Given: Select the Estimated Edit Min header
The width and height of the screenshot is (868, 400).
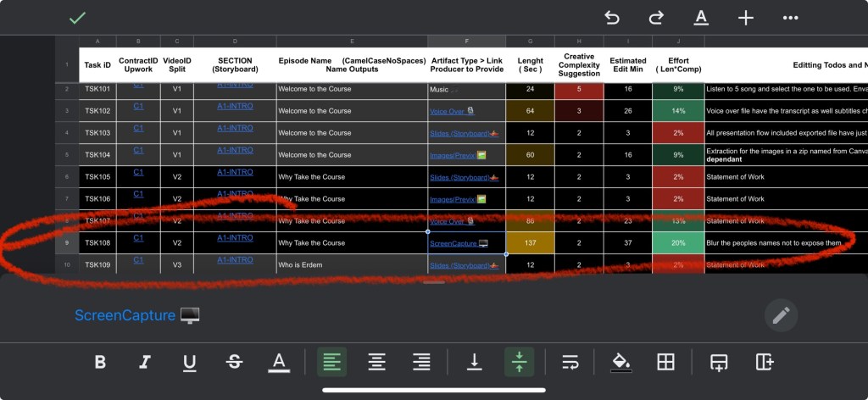Looking at the screenshot, I should tap(628, 64).
